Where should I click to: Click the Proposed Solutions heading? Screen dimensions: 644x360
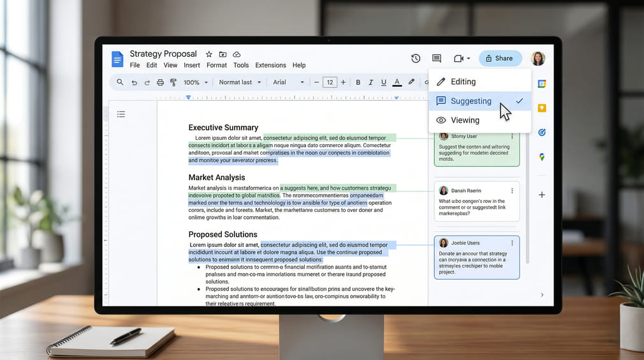point(223,234)
